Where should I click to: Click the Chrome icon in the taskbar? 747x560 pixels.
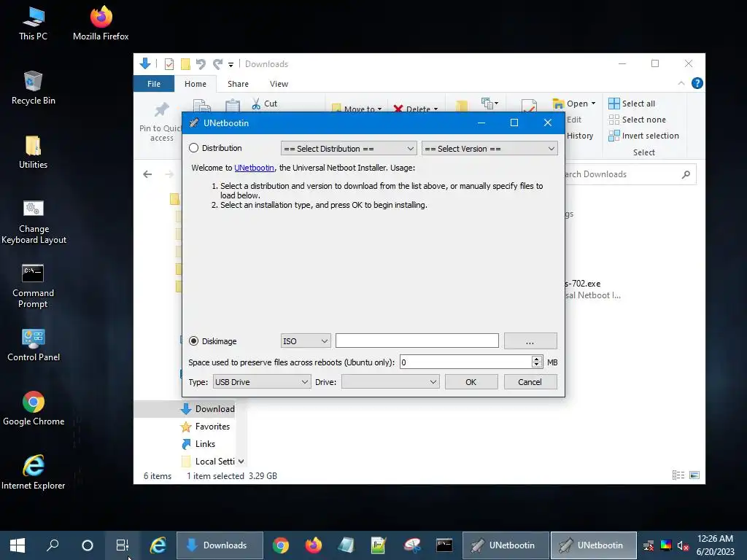pyautogui.click(x=281, y=545)
